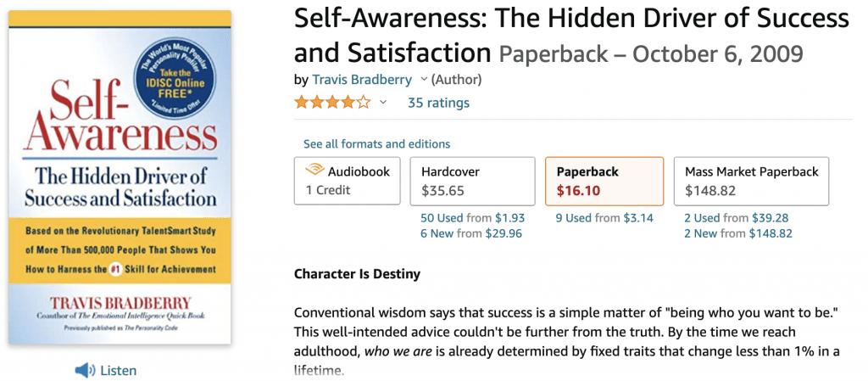Click the star rating icons
Image resolution: width=868 pixels, height=381 pixels.
pos(332,103)
